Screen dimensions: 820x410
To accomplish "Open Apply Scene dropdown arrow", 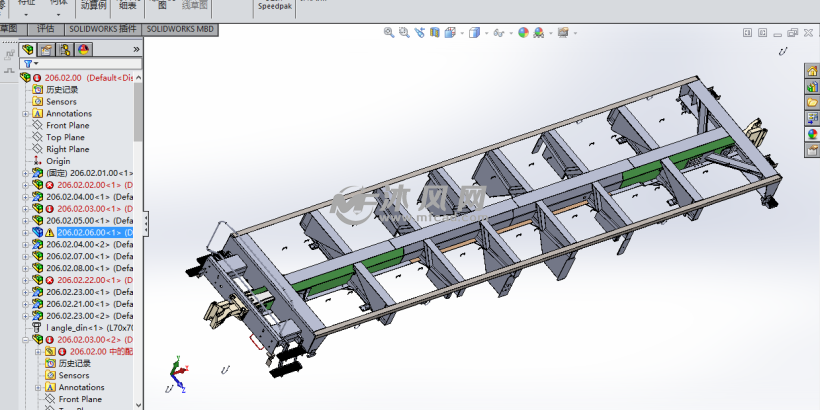I will click(x=551, y=33).
